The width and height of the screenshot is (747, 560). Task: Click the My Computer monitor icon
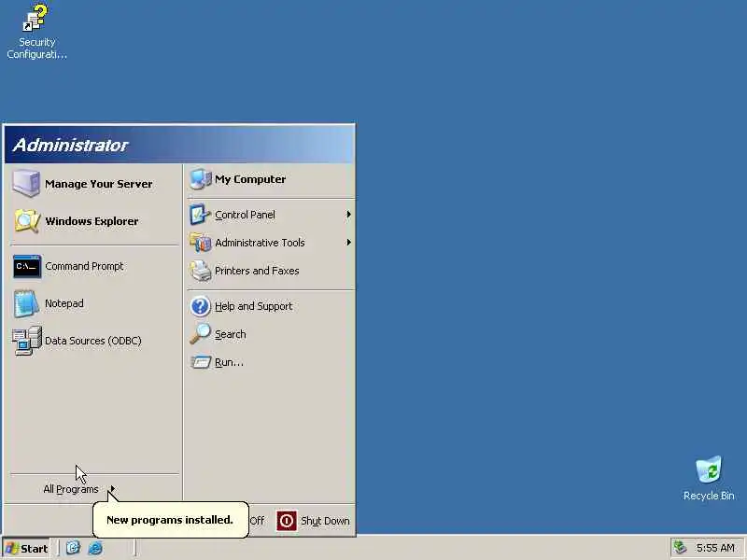(x=200, y=179)
